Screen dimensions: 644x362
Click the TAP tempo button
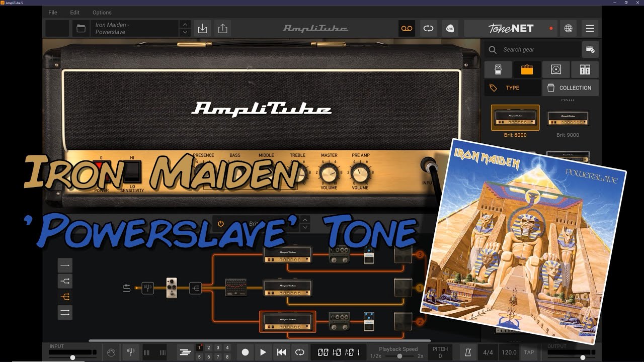pos(529,352)
